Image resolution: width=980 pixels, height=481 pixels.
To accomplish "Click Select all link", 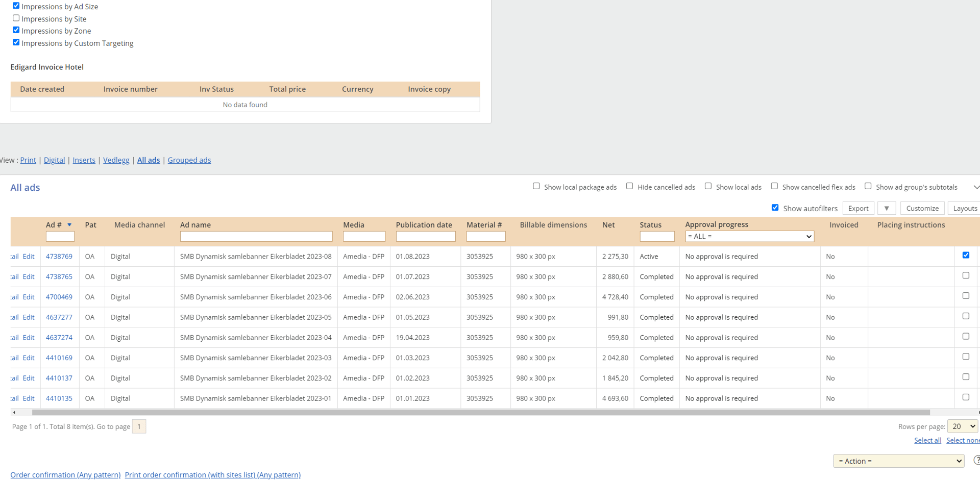I will click(x=927, y=440).
